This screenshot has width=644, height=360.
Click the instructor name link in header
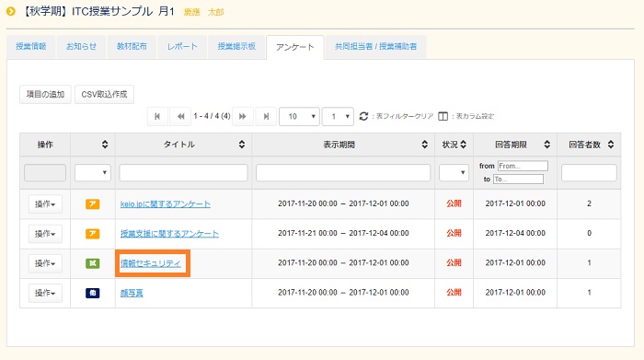pos(203,12)
